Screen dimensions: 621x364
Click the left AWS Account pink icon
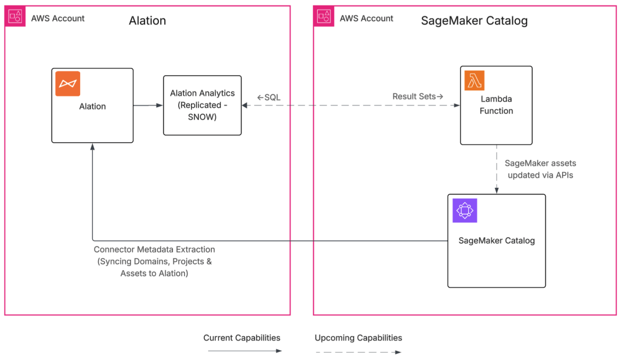(x=15, y=17)
